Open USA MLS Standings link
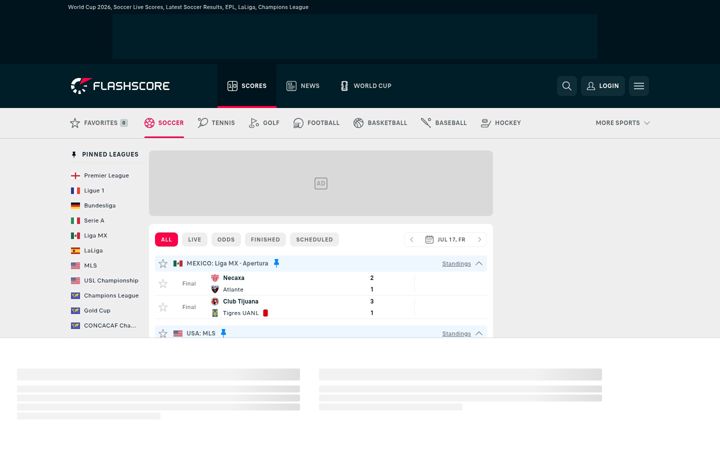 pyautogui.click(x=456, y=333)
